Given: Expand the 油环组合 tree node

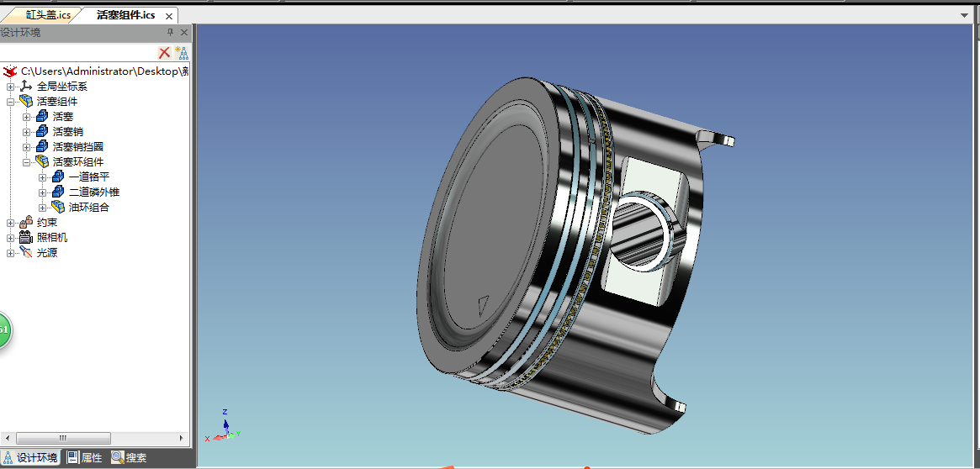Looking at the screenshot, I should 43,208.
